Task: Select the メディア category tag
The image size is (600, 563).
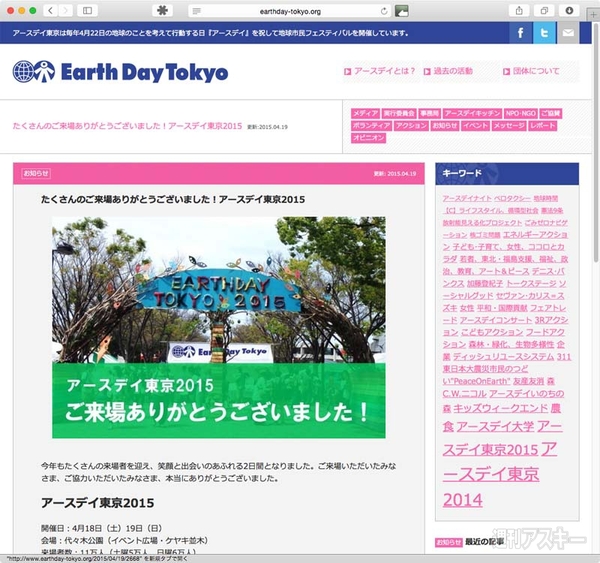Action: pos(365,113)
